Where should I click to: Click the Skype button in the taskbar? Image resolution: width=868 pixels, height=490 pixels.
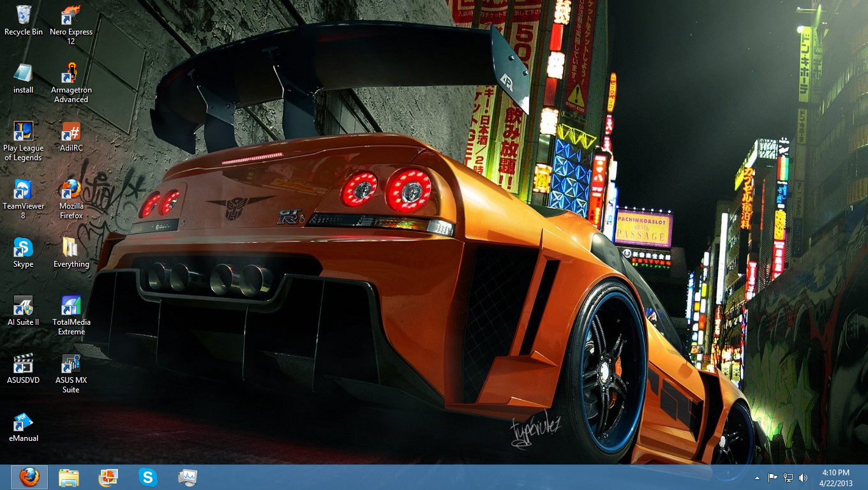[x=148, y=477]
